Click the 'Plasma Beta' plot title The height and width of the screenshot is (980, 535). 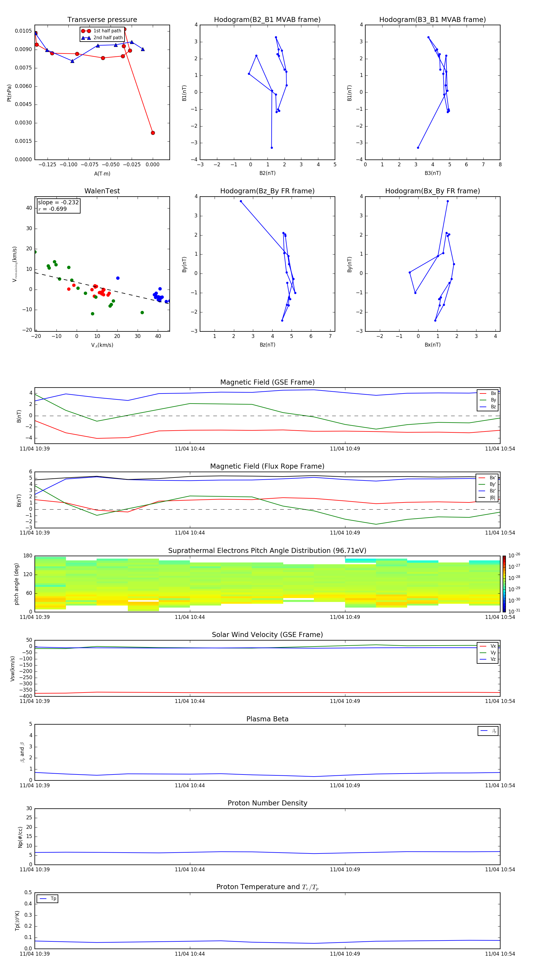coord(267,719)
